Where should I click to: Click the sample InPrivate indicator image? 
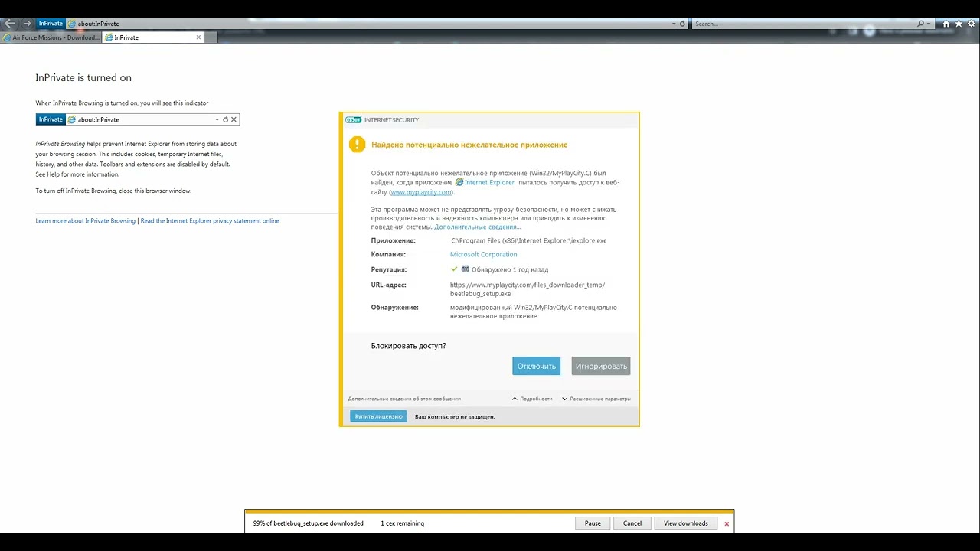(138, 119)
